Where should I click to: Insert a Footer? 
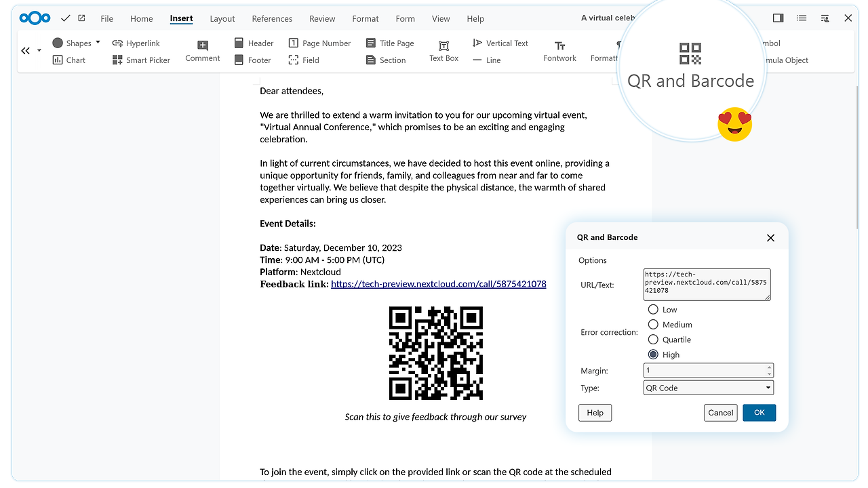(252, 60)
